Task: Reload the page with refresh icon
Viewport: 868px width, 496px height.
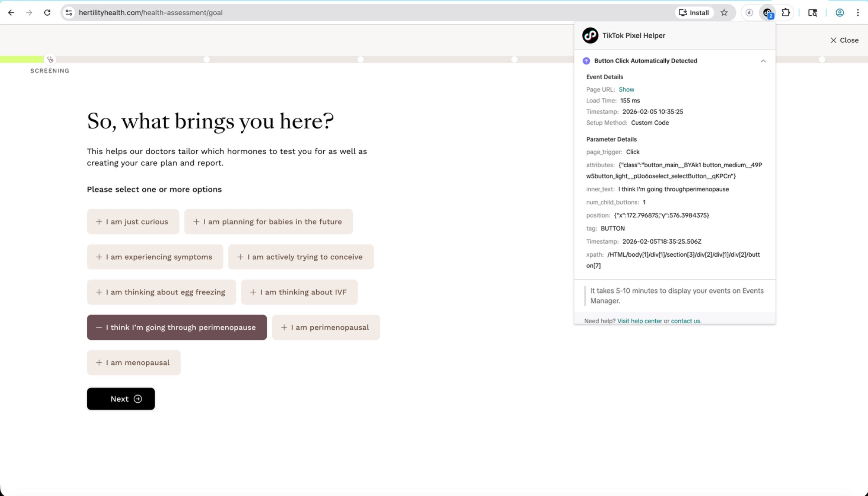Action: tap(47, 13)
